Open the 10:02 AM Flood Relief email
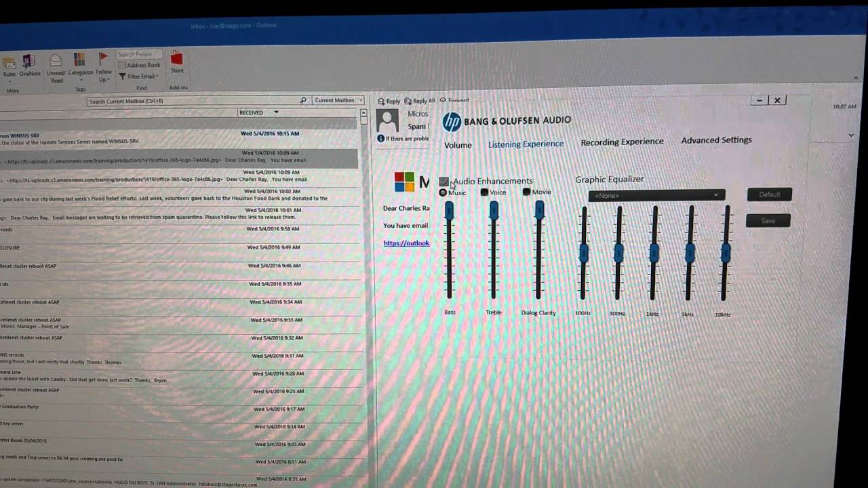Viewport: 868px width, 488px height. [x=178, y=195]
